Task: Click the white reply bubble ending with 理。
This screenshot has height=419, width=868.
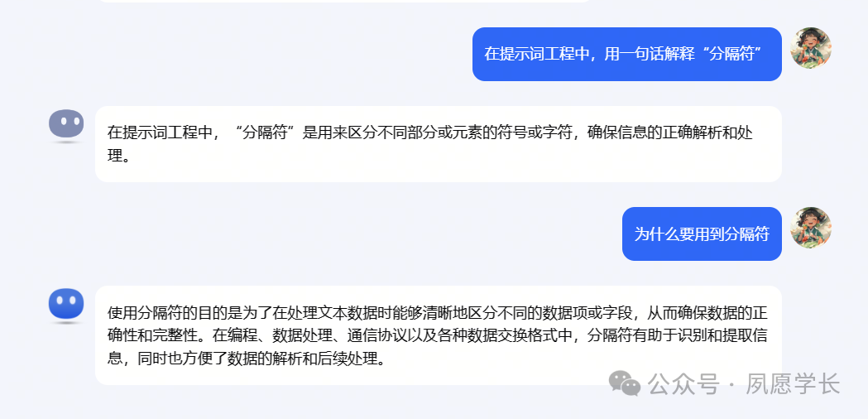Action: pyautogui.click(x=439, y=144)
